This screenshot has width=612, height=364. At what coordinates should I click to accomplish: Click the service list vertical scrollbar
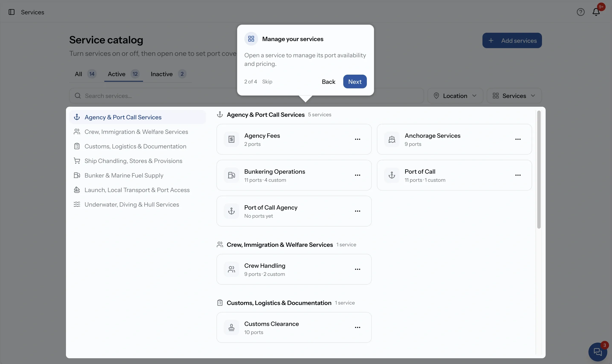click(x=539, y=170)
